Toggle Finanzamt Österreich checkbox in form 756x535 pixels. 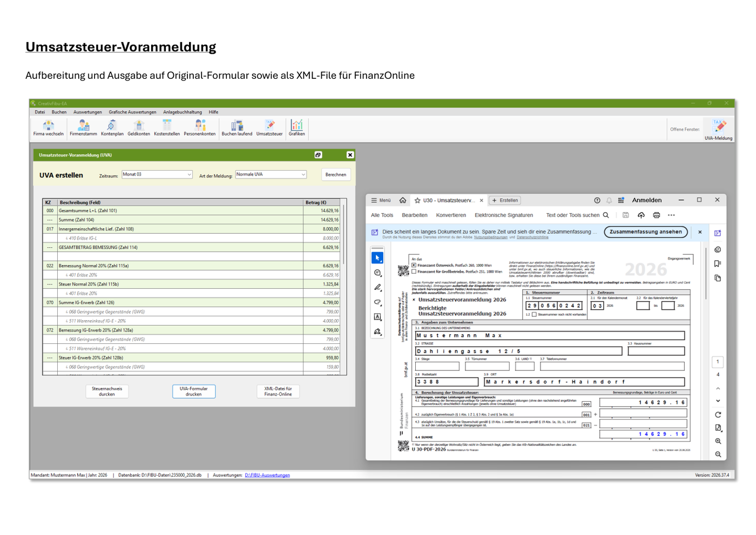tap(414, 265)
